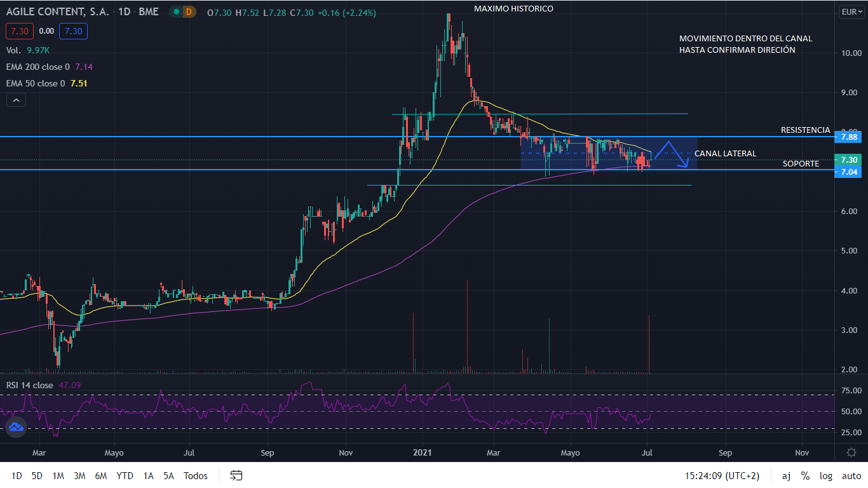Toggle the auto scale option

click(851, 475)
